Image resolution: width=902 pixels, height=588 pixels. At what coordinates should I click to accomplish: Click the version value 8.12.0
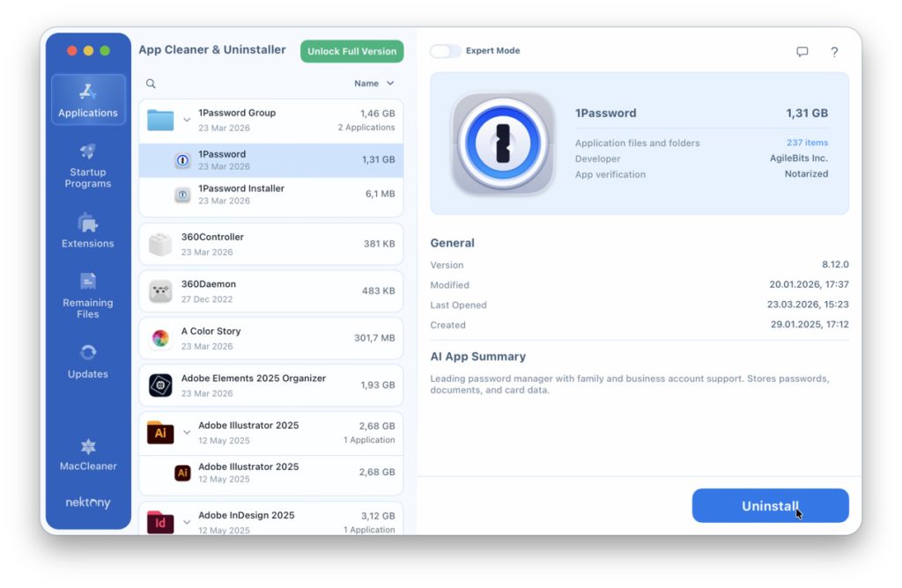pyautogui.click(x=835, y=264)
